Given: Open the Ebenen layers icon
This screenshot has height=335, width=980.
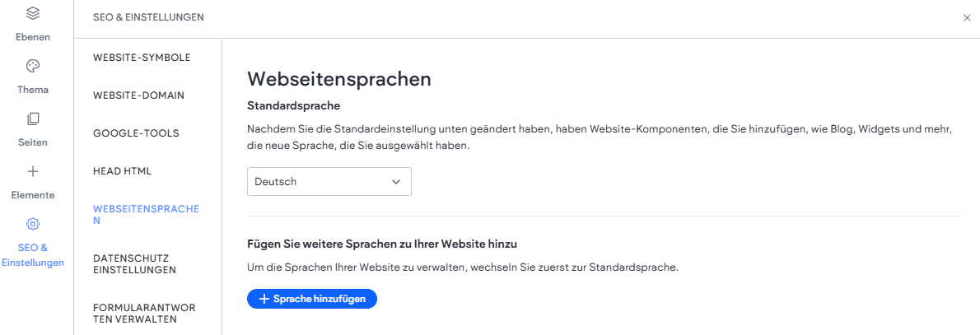Looking at the screenshot, I should coord(33,13).
